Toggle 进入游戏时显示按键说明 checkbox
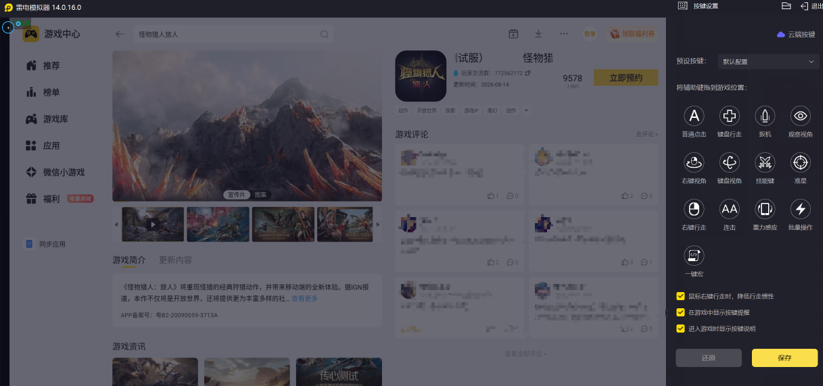 click(680, 329)
